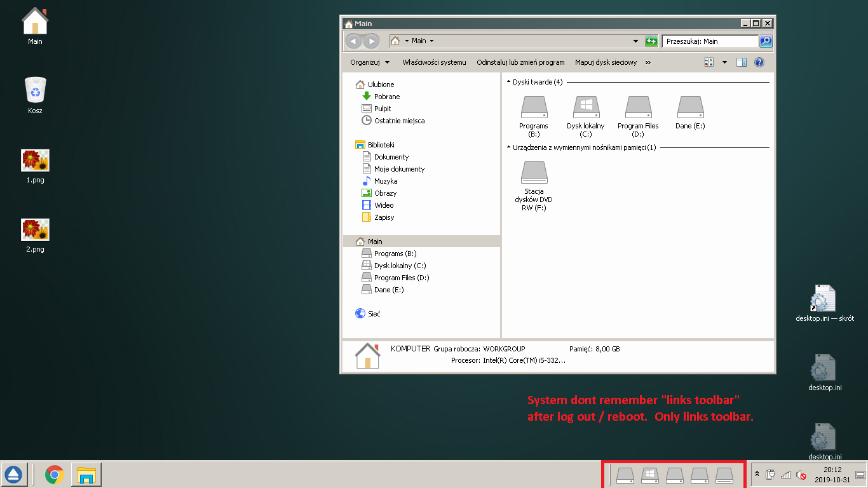Image resolution: width=868 pixels, height=488 pixels.
Task: Select Program Files (D:) in the navigation tree
Action: (402, 278)
